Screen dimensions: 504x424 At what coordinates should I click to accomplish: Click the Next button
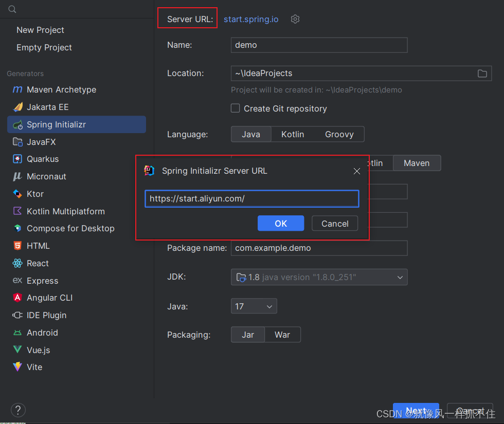point(416,411)
